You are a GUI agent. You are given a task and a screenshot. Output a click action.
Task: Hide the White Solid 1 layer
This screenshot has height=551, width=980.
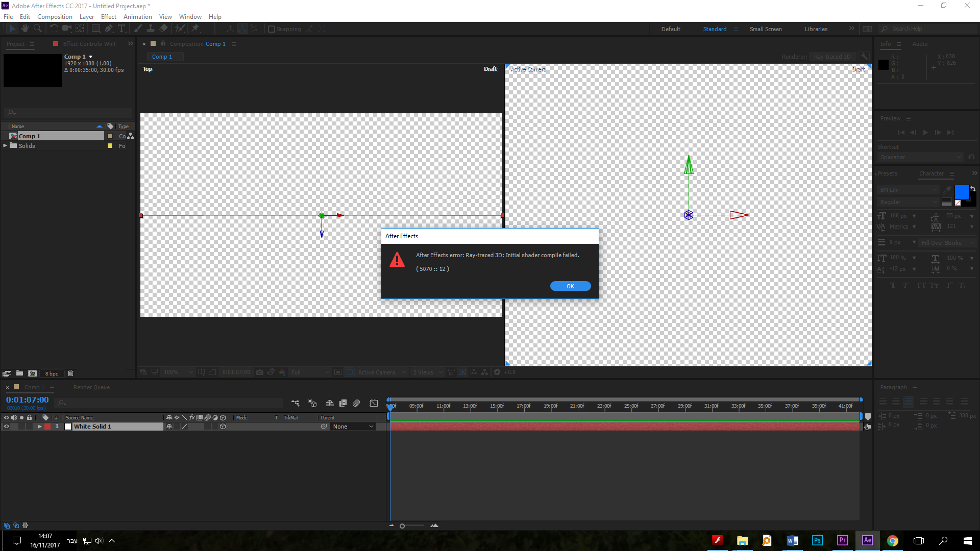[x=7, y=427]
